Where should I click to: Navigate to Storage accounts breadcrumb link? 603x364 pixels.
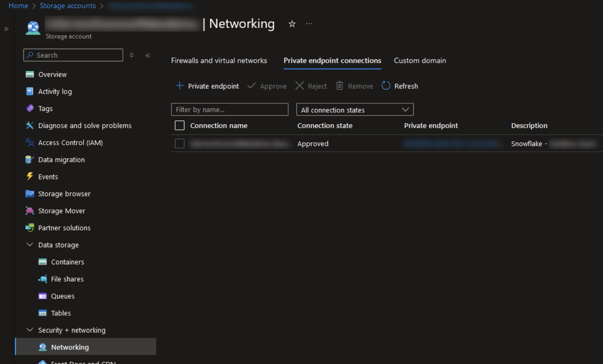tap(68, 6)
